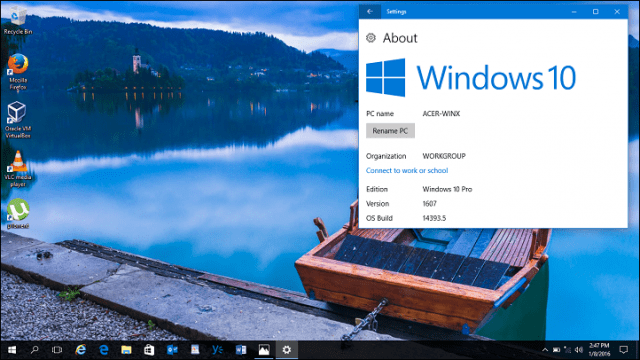Viewport: 640px width, 360px height.
Task: Open taskbar Search magnifier
Action: [35, 350]
